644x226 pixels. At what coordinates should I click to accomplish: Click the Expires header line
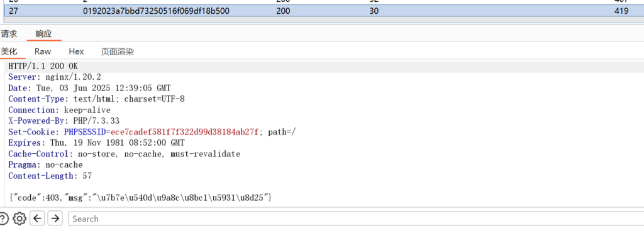point(96,143)
